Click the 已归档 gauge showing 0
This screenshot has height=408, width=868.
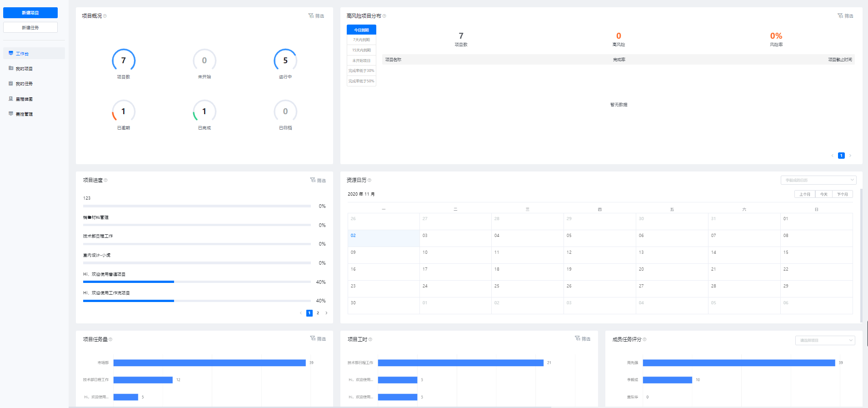coord(285,111)
